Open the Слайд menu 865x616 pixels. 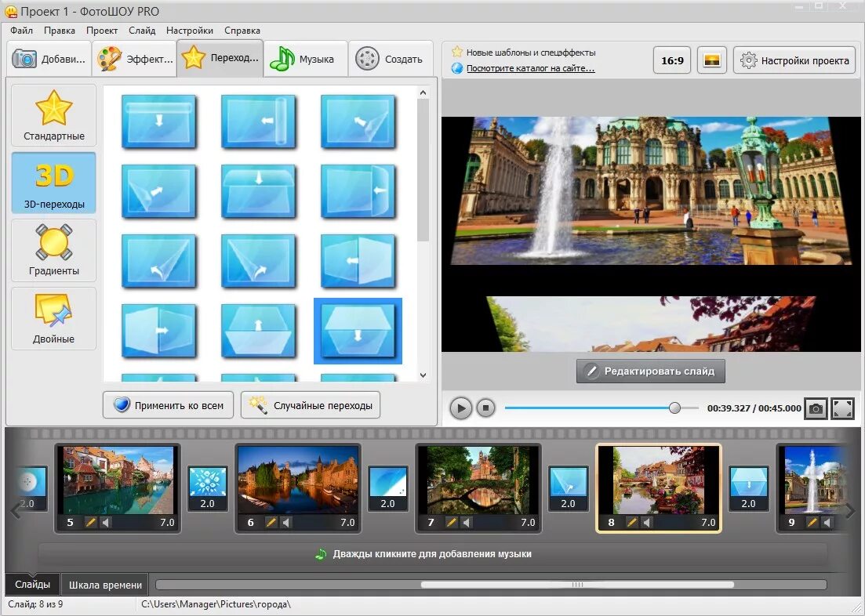(x=142, y=31)
